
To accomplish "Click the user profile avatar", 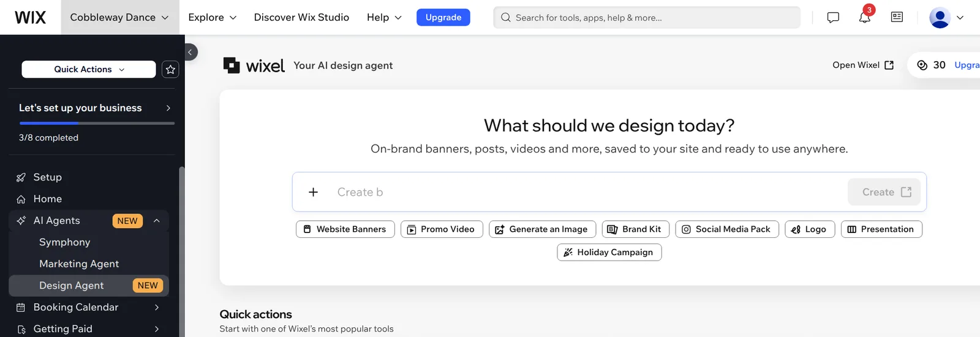I will click(940, 17).
